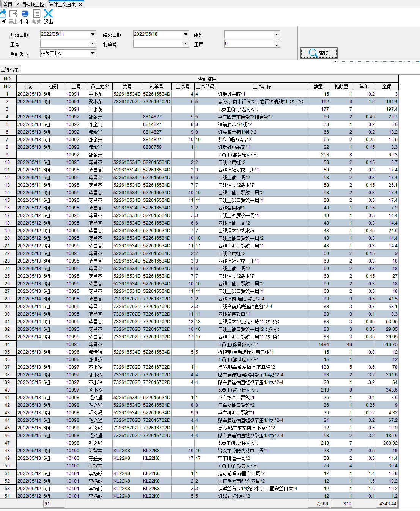Select the '6.员工(毛义强)小计:' cell
The image size is (420, 511).
[x=262, y=443]
